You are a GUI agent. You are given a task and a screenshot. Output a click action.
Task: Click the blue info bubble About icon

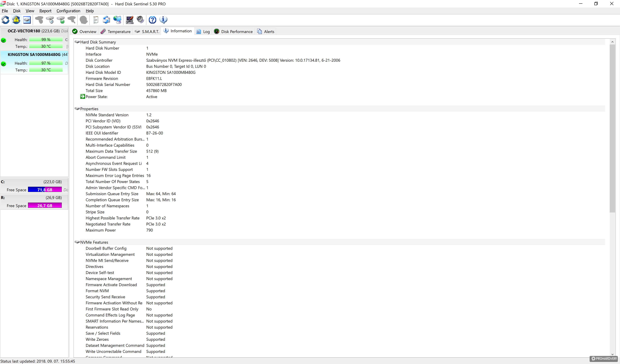pyautogui.click(x=163, y=20)
